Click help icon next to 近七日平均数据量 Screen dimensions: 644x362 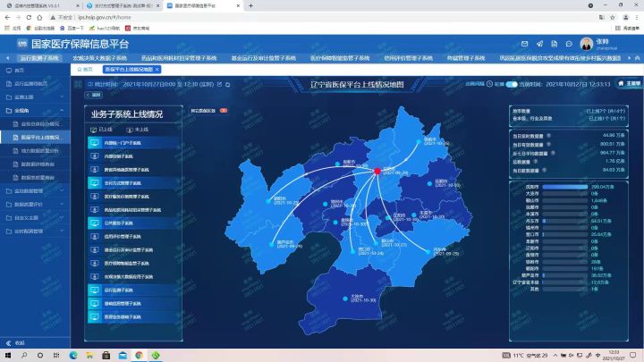[553, 153]
